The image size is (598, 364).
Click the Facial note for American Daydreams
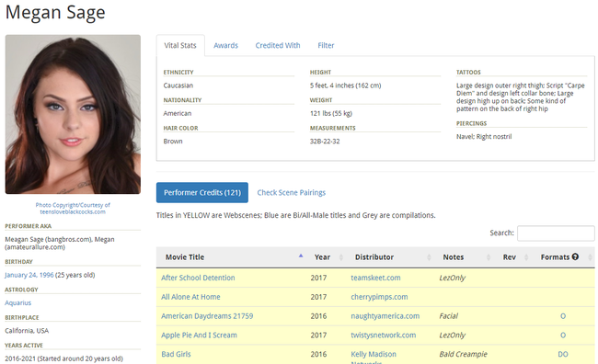click(x=449, y=316)
